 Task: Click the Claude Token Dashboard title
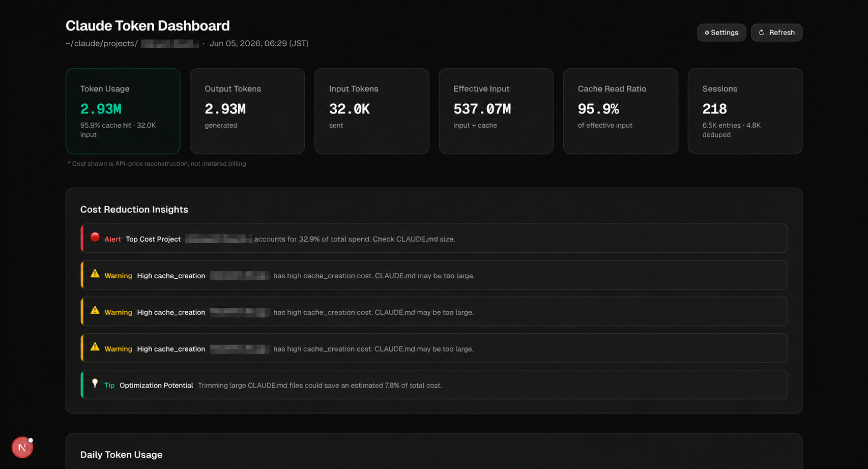pyautogui.click(x=148, y=25)
